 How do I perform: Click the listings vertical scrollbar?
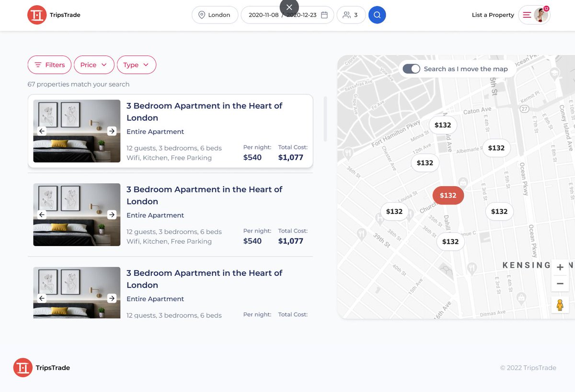[x=325, y=119]
